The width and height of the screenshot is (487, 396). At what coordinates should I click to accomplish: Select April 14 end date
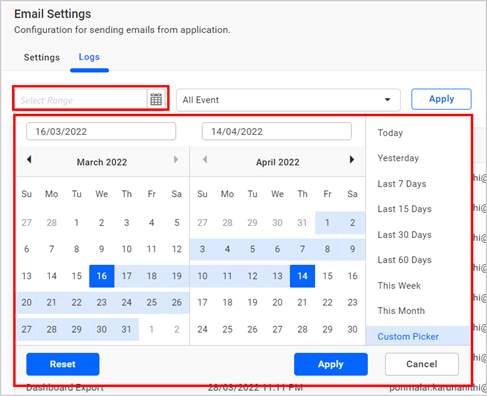click(x=302, y=276)
